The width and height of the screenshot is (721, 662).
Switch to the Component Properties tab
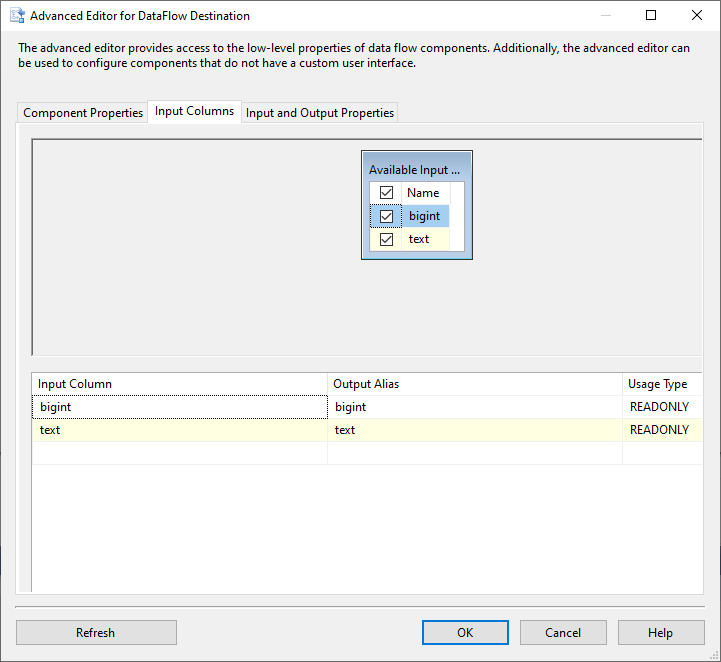click(83, 113)
